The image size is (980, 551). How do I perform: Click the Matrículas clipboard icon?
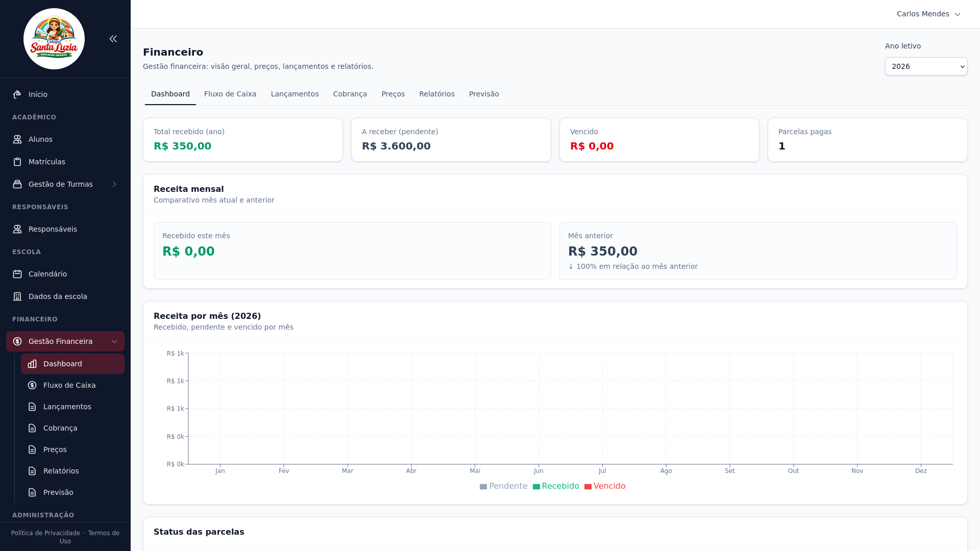17,162
